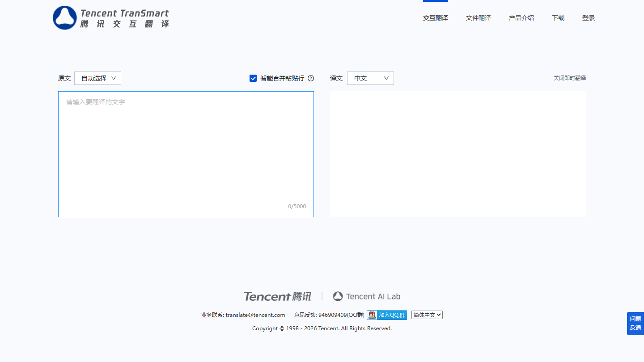Switch to the 交互翻译 tab
Screen dimensions: 644x362
tap(436, 18)
